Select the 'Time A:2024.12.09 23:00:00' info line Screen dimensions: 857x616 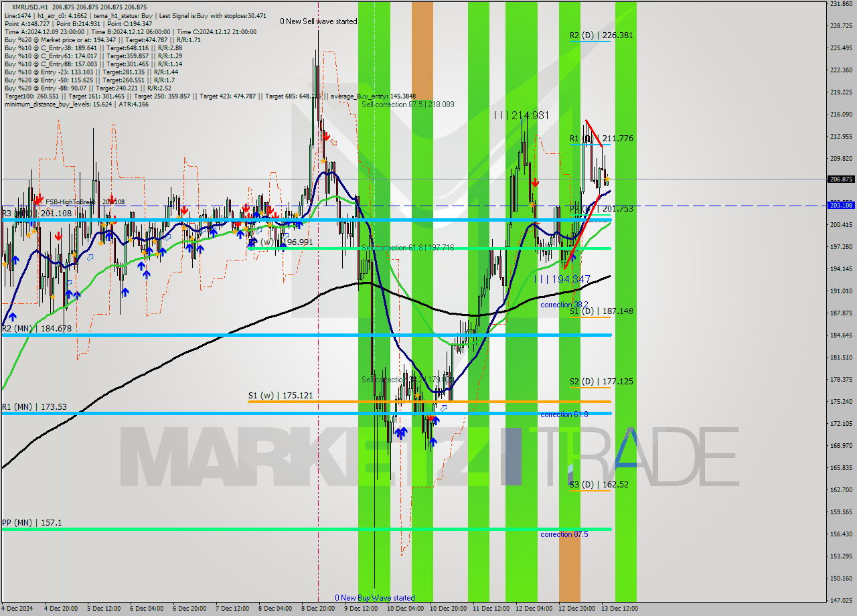130,31
